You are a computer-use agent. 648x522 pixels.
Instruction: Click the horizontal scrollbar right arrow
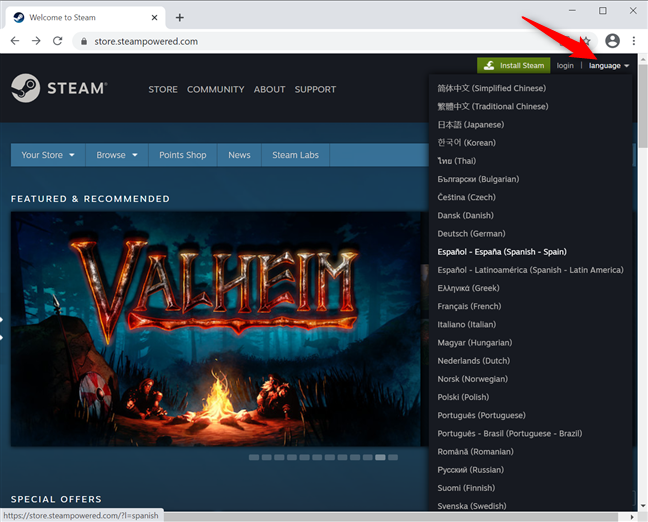(632, 517)
